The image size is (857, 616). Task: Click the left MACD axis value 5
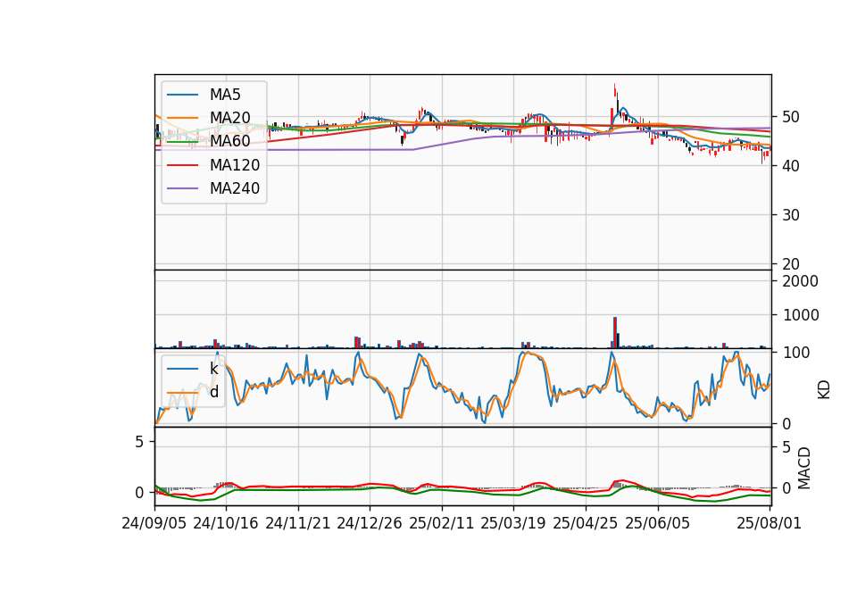pyautogui.click(x=139, y=442)
